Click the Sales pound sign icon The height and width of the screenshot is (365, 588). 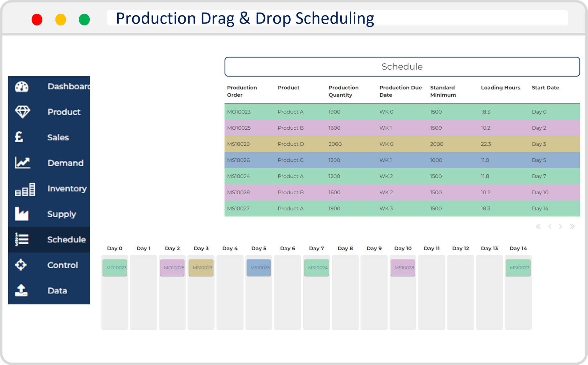point(19,137)
